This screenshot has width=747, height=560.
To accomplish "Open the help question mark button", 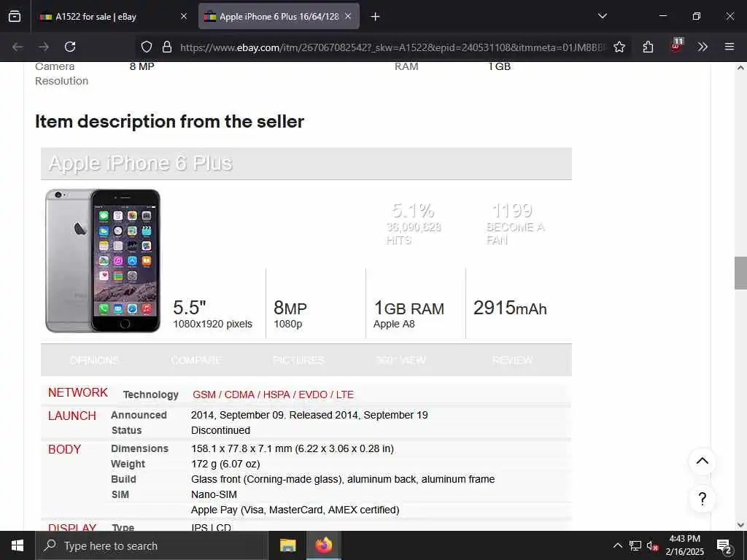I will [703, 499].
